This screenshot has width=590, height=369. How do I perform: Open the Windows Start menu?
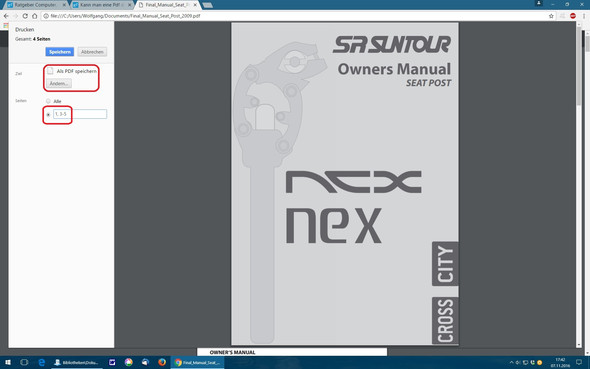click(x=8, y=362)
